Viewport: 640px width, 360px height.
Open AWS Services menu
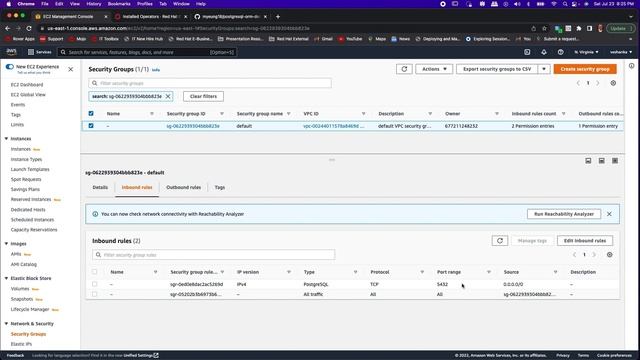40,52
